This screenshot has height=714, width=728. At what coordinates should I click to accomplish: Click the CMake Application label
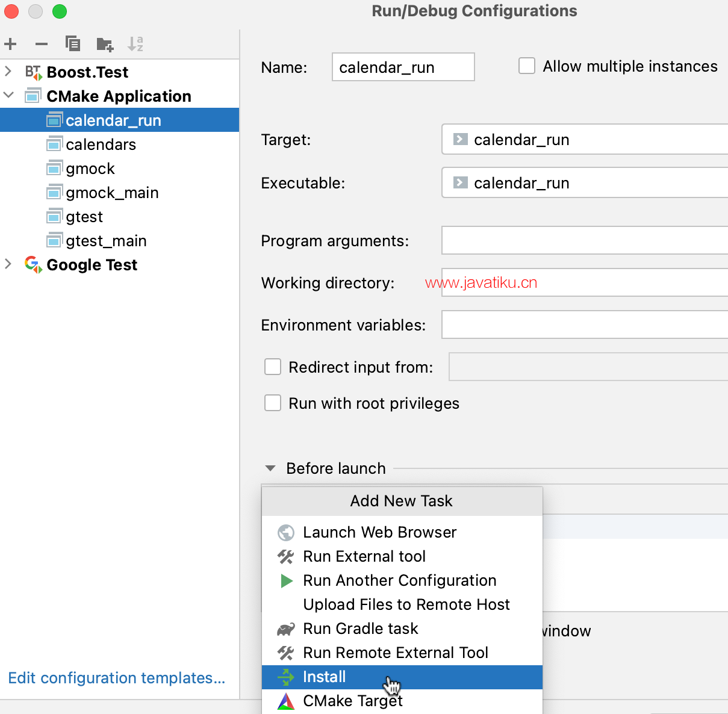[x=119, y=96]
